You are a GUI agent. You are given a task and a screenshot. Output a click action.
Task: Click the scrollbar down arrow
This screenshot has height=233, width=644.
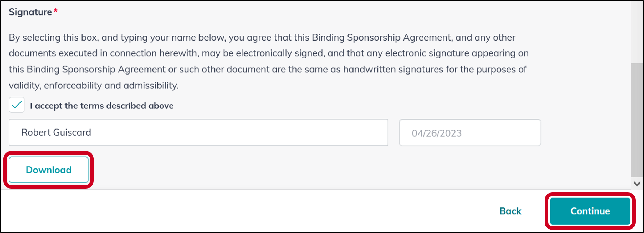point(637,184)
